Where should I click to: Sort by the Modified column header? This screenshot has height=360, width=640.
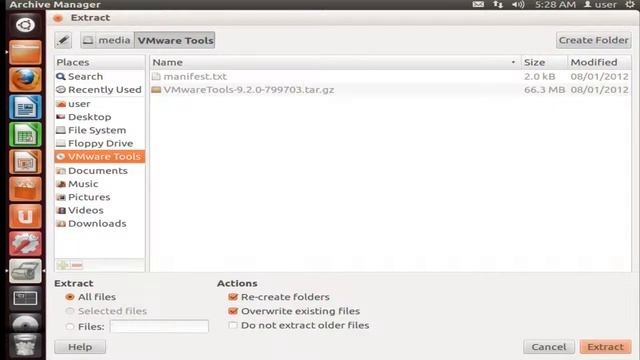click(599, 62)
